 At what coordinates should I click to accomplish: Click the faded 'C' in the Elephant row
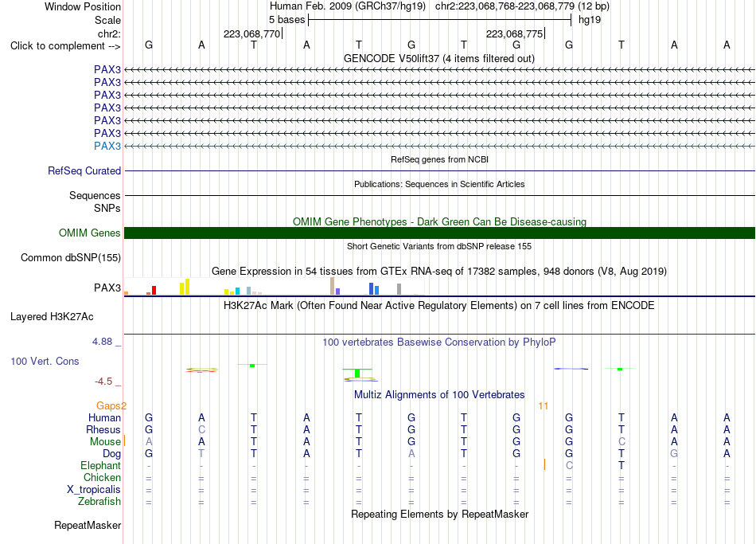[x=569, y=465]
